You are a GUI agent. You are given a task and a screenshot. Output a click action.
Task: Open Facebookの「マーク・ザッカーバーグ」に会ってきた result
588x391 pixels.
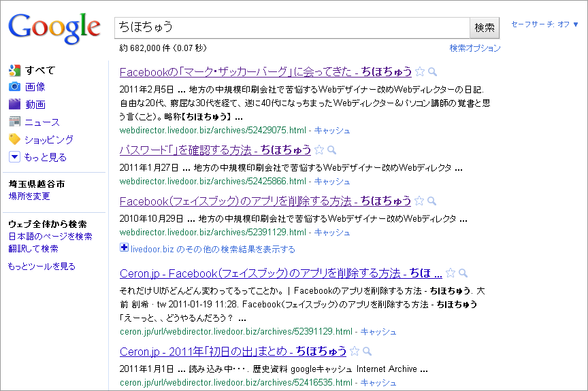point(265,71)
